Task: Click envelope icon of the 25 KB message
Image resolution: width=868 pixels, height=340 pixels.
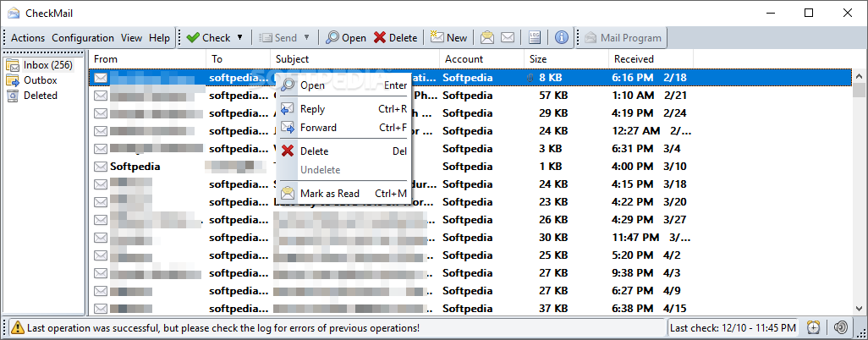Action: (100, 255)
